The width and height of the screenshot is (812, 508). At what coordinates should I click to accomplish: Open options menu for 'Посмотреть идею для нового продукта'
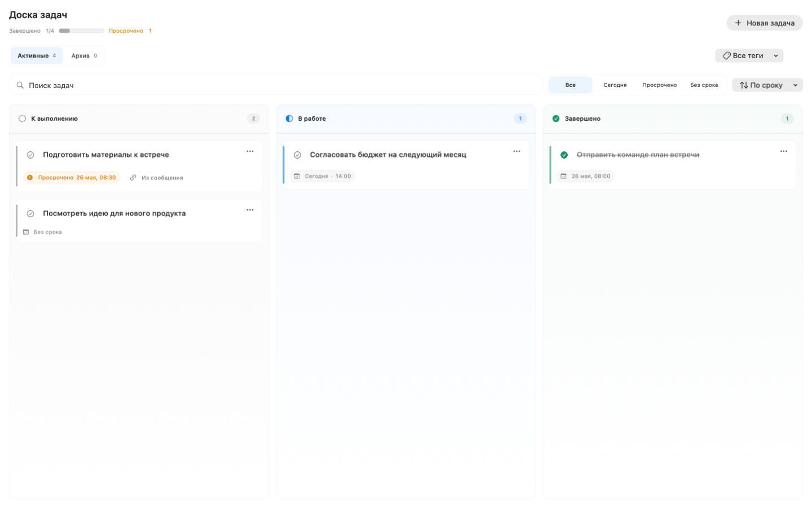[x=250, y=210]
